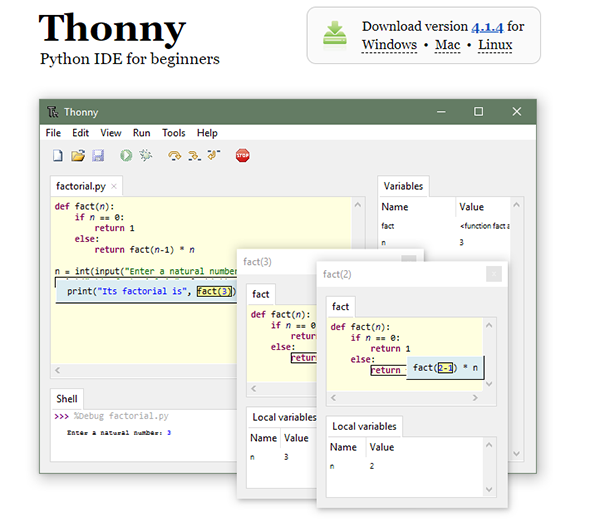The image size is (600, 532).
Task: Click the Step out debug icon
Action: [213, 156]
